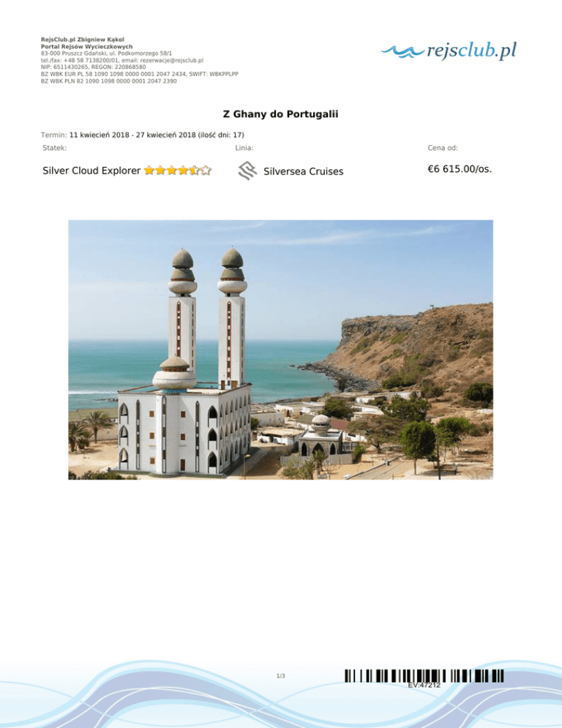Click the first gold rating star
This screenshot has height=728, width=562.
point(149,171)
